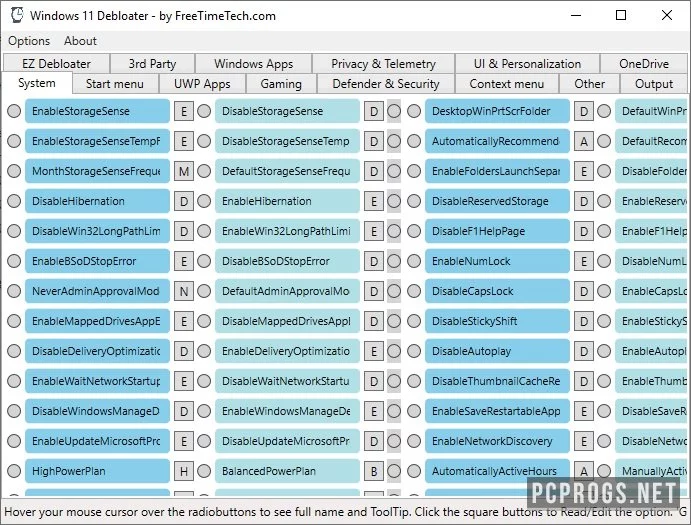Select the EnableHibernation radio button

point(204,201)
